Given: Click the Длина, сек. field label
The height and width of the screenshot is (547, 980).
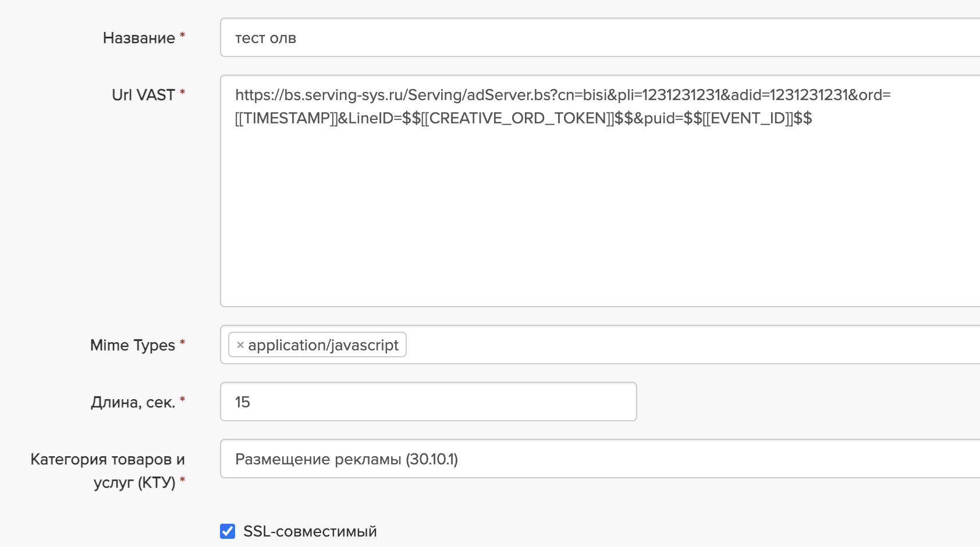Looking at the screenshot, I should tap(133, 402).
